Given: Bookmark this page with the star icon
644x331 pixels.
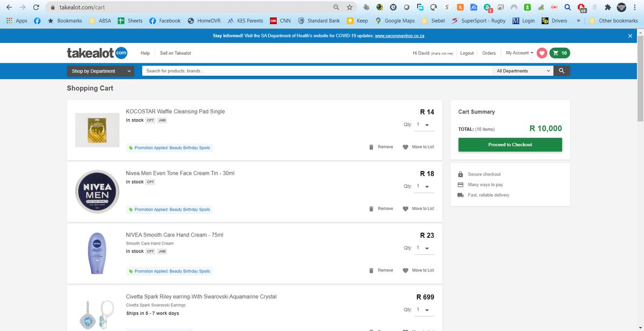Looking at the screenshot, I should coord(350,8).
